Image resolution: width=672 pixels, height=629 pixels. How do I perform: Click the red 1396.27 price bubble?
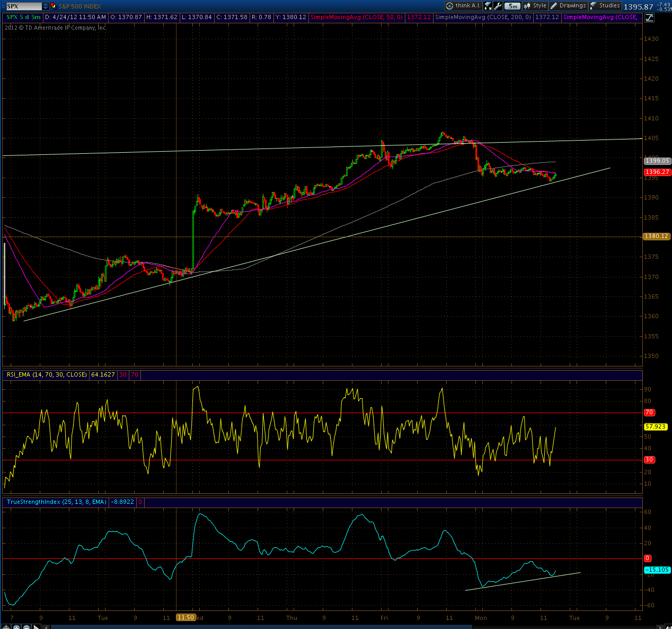pos(657,172)
